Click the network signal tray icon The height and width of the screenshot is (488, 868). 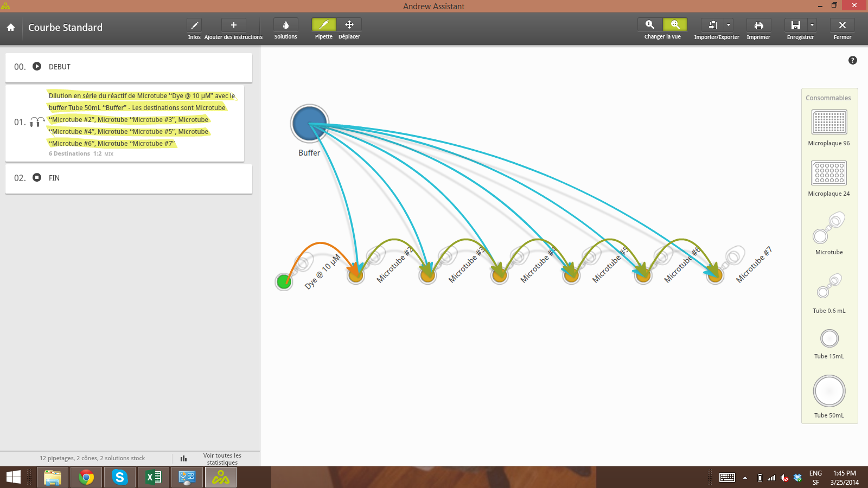771,478
